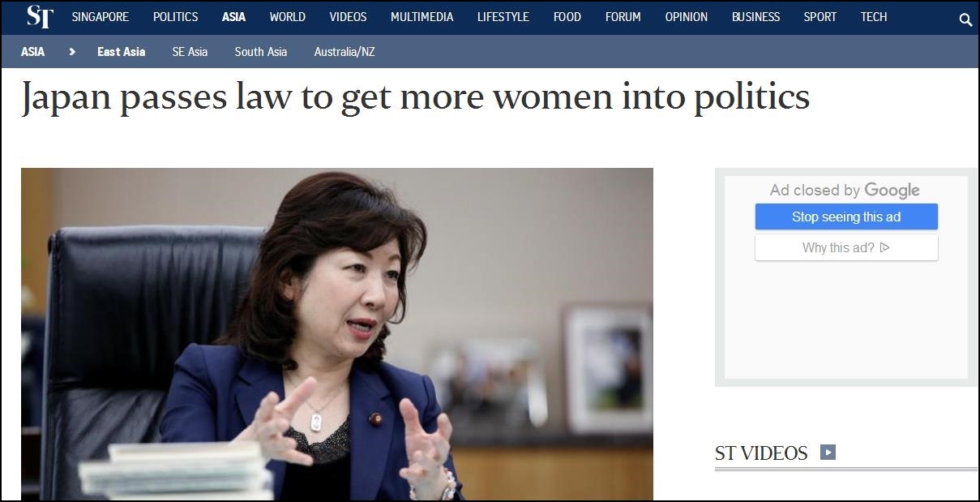Go to the Politics section

pyautogui.click(x=176, y=17)
